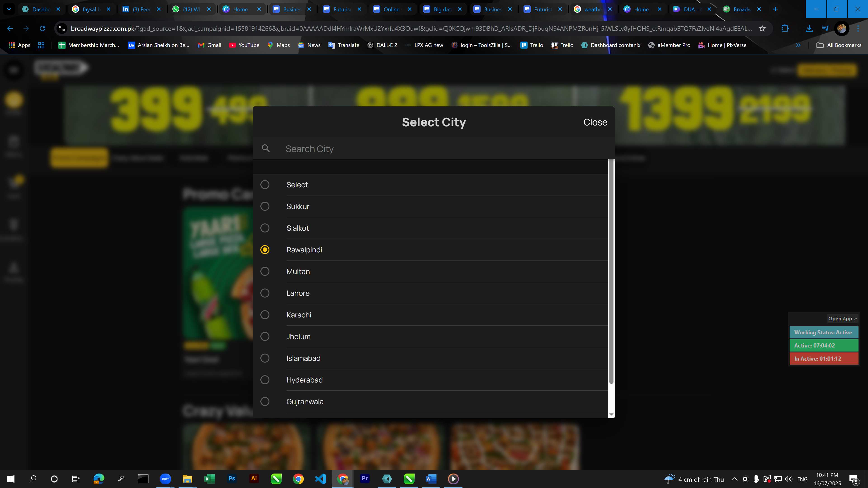Screen dimensions: 868x488
Task: Open the Chrome three-dot menu
Action: [858, 29]
